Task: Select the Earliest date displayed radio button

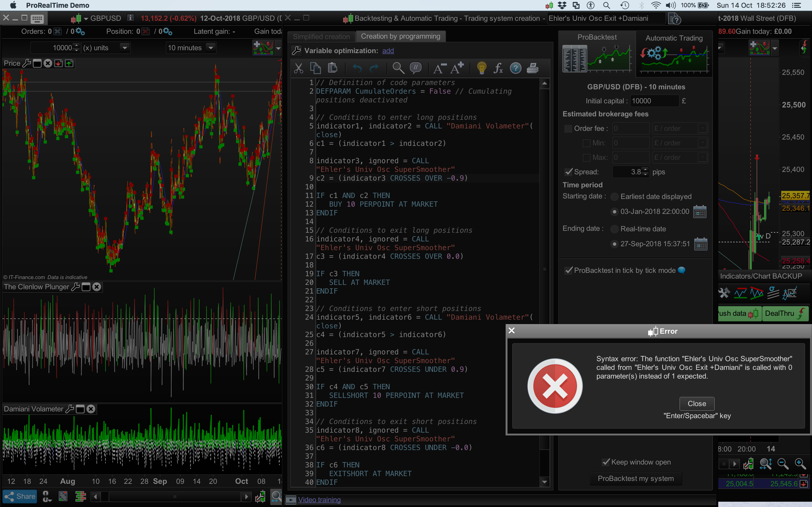Action: click(x=614, y=197)
